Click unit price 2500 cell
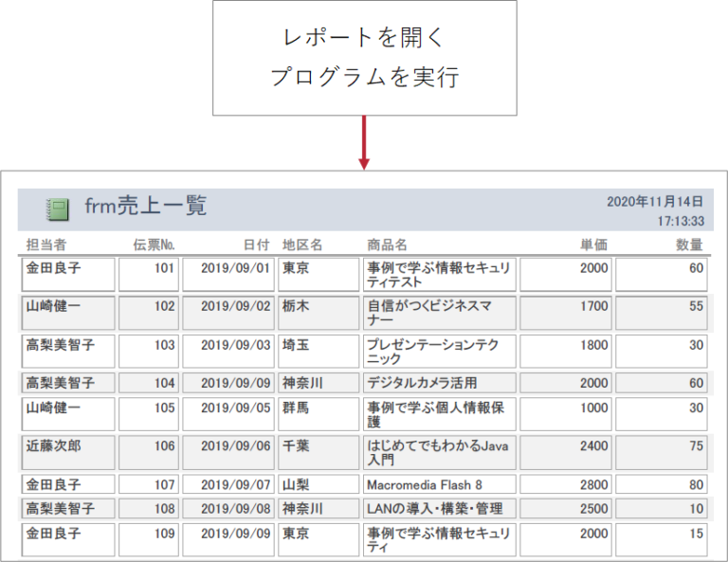Viewport: 728px width, 562px height. (566, 509)
